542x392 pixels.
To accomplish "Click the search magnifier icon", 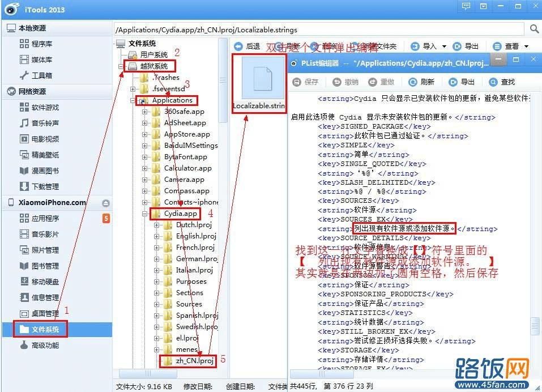I will pyautogui.click(x=535, y=29).
